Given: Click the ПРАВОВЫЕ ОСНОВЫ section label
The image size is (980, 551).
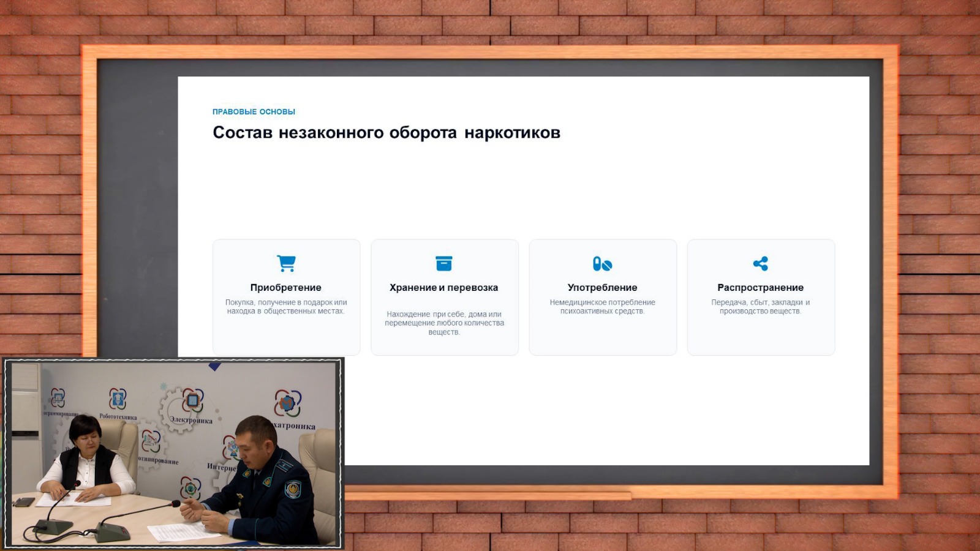Looking at the screenshot, I should coord(254,112).
